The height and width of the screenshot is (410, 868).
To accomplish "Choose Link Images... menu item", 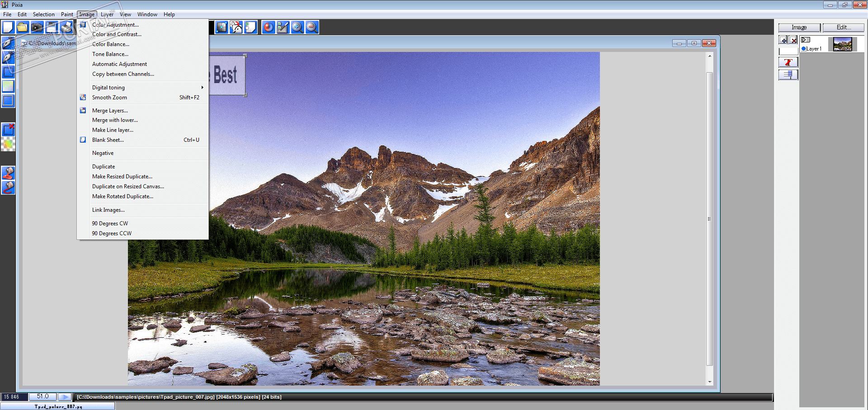I will pyautogui.click(x=142, y=210).
